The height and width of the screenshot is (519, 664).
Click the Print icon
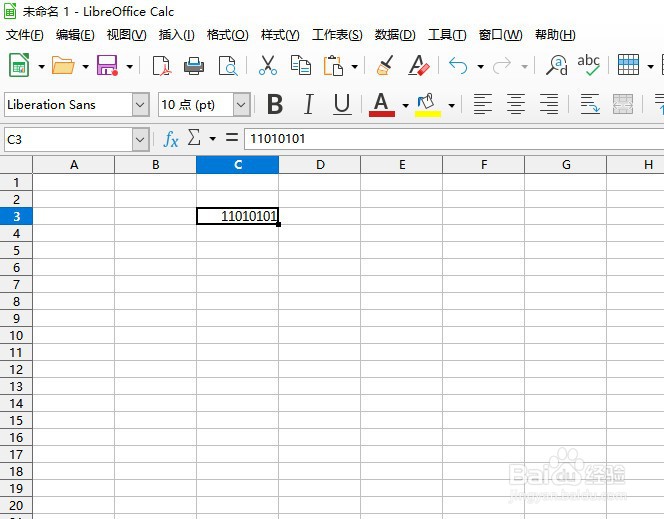click(x=194, y=66)
